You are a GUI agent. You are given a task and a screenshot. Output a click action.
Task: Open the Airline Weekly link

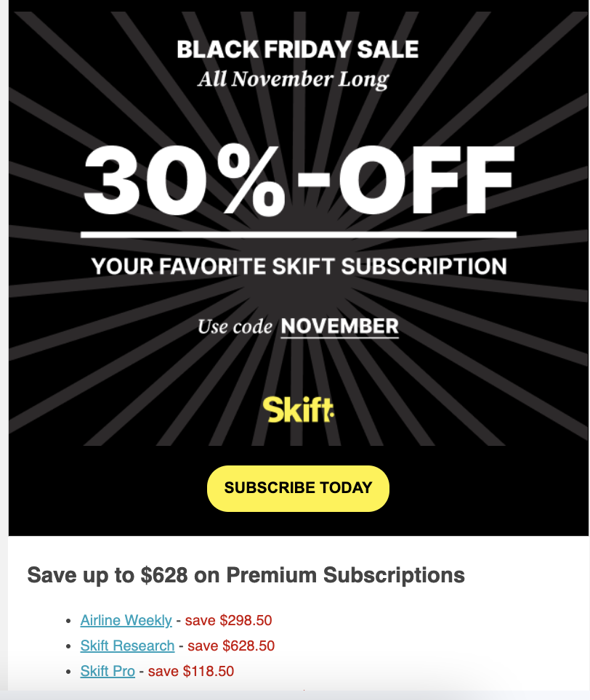[126, 620]
